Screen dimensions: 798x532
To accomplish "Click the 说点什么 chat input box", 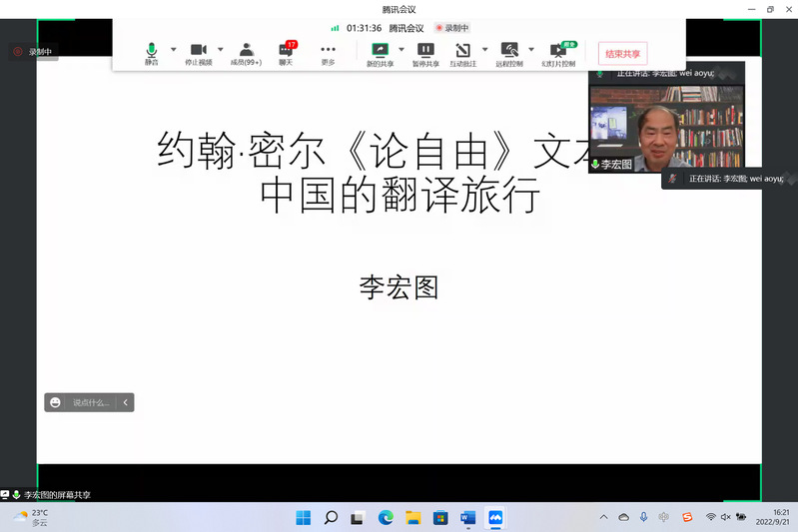I will tap(91, 402).
